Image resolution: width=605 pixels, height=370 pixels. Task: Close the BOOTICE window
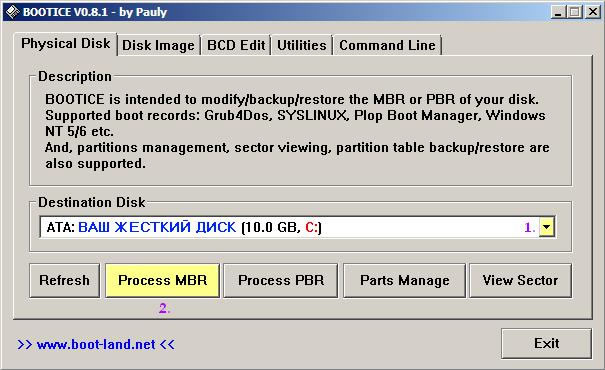pyautogui.click(x=593, y=12)
